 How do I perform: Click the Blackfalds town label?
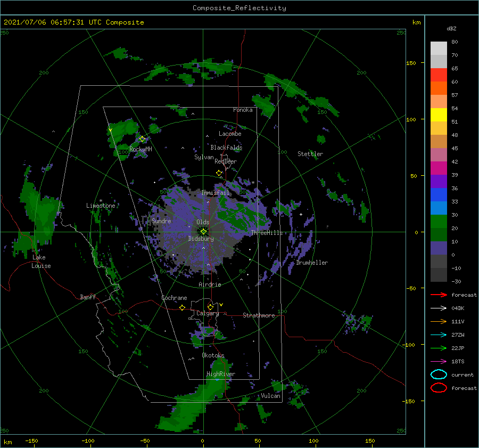click(x=226, y=148)
